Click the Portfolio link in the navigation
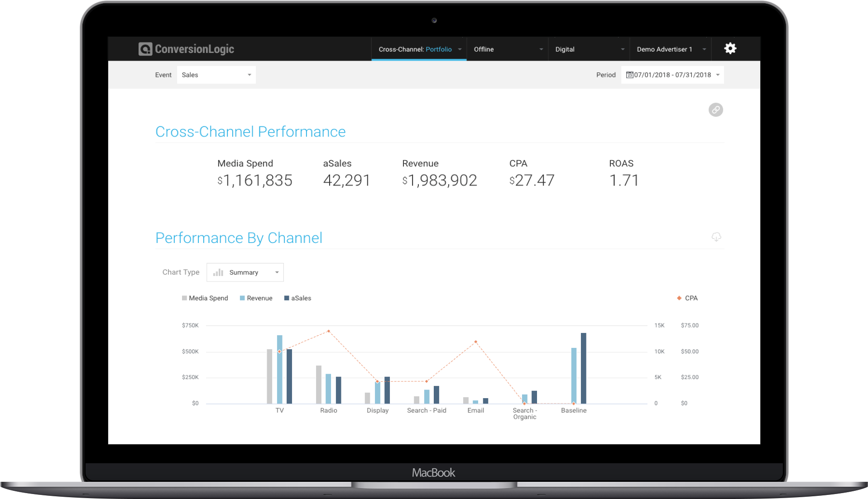868x499 pixels. pos(438,49)
